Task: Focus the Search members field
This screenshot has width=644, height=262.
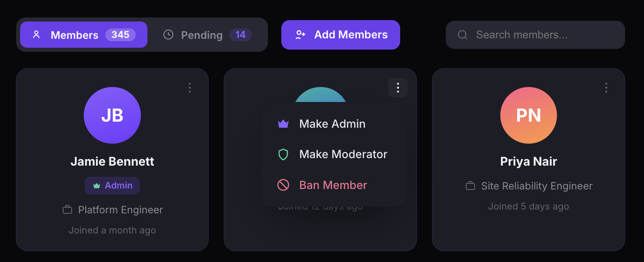Action: click(x=535, y=35)
